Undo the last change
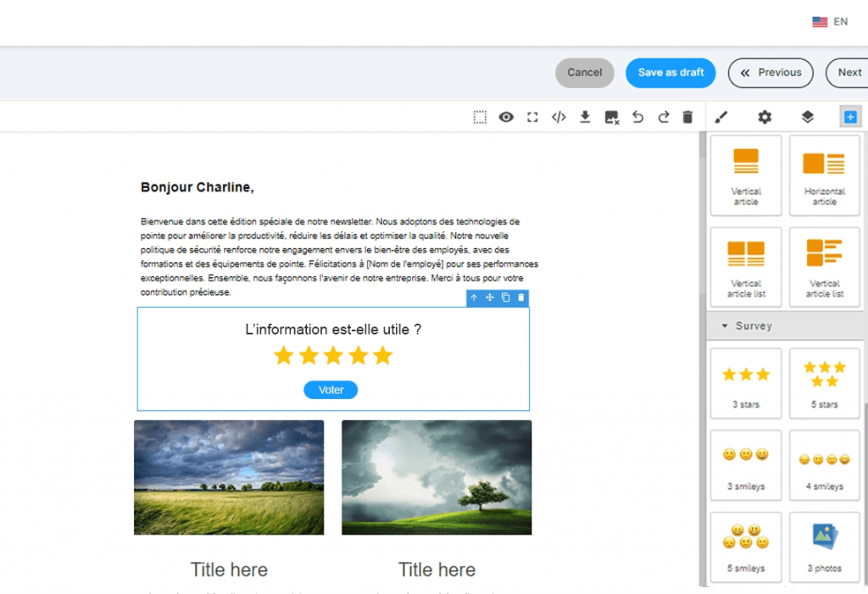Viewport: 868px width, 594px height. [637, 117]
